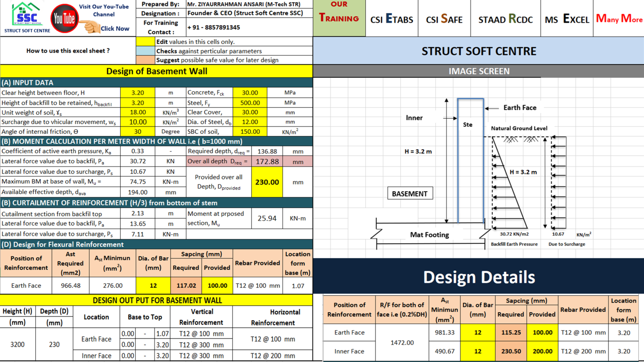Image resolution: width=644 pixels, height=362 pixels.
Task: Select the SBC of soil 150.00 cell
Action: 250,132
